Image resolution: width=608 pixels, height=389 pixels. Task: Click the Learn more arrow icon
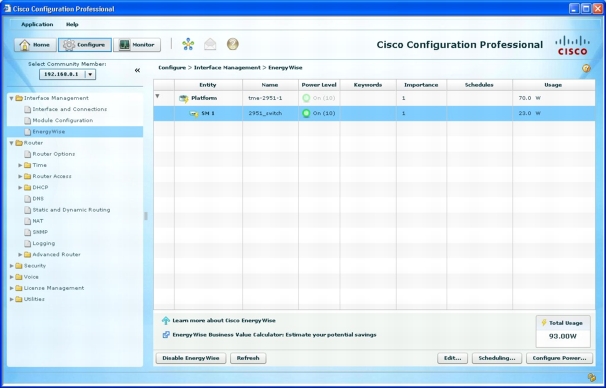click(x=166, y=321)
